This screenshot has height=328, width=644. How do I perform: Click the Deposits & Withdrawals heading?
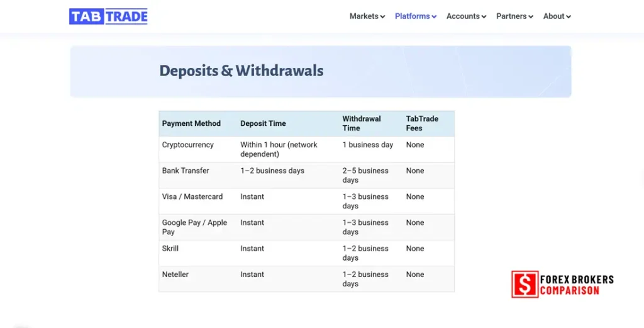click(241, 71)
